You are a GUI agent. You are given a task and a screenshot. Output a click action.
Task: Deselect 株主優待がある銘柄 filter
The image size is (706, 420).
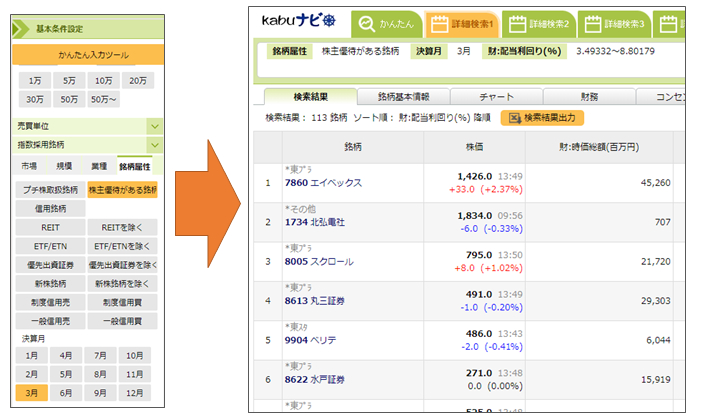point(122,190)
